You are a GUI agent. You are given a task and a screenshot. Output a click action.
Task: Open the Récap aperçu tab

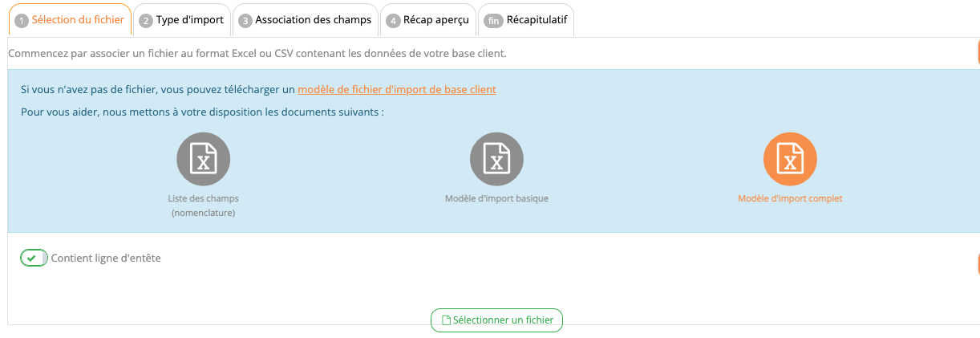pos(436,20)
